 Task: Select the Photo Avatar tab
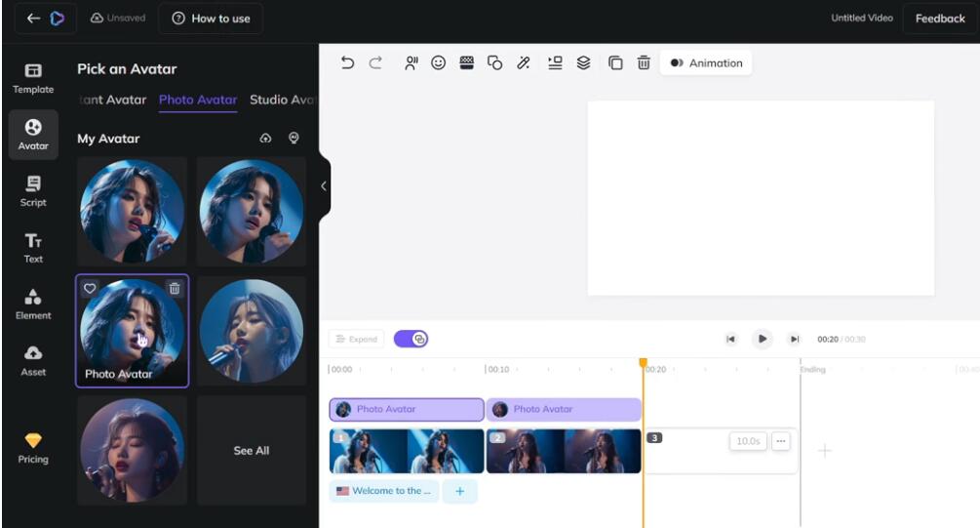pos(198,100)
